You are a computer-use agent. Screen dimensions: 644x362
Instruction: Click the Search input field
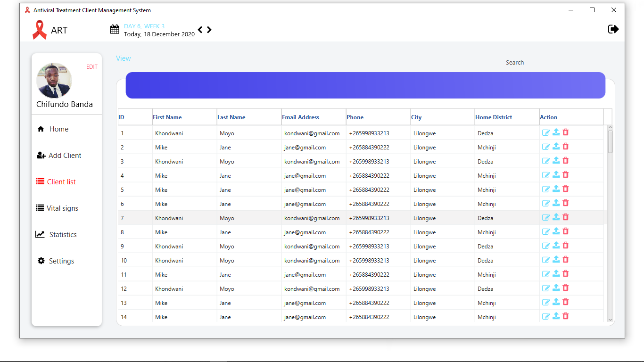click(560, 62)
